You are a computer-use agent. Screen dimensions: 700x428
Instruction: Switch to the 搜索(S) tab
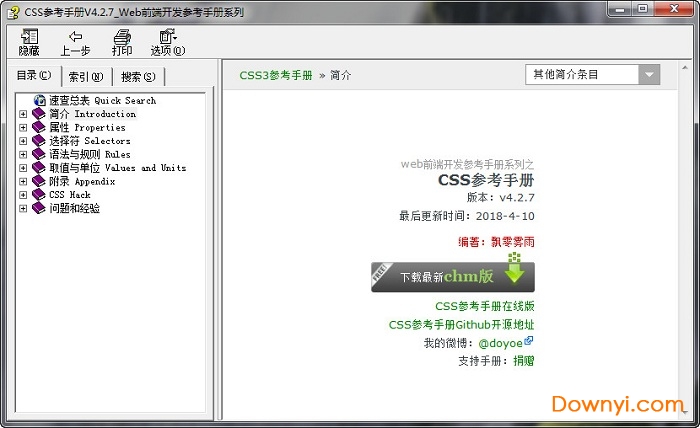(138, 77)
